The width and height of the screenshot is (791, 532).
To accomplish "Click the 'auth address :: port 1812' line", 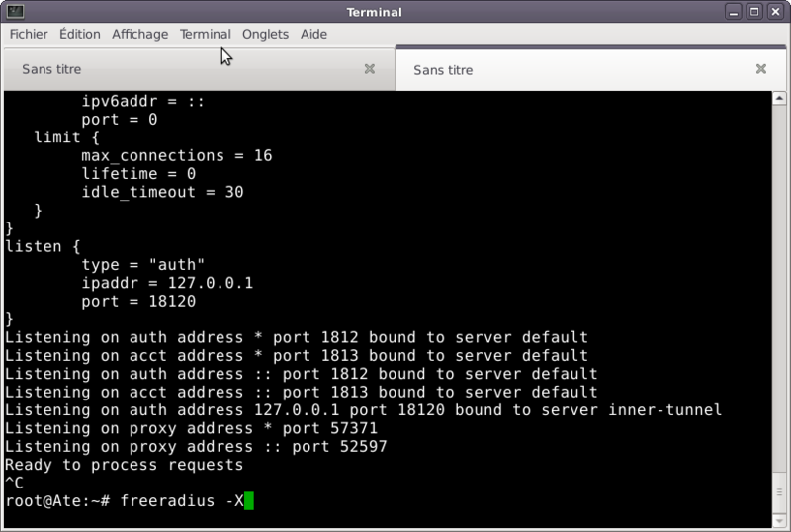I will pyautogui.click(x=302, y=374).
